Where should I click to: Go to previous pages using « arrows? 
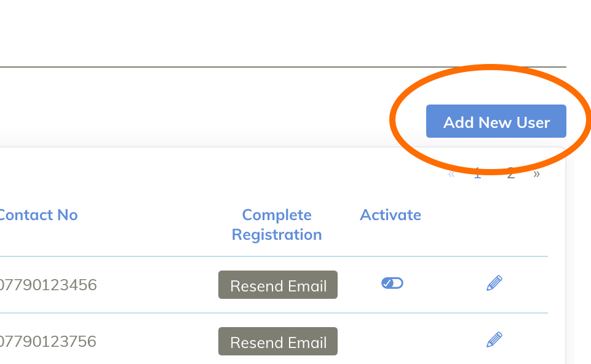pos(451,174)
